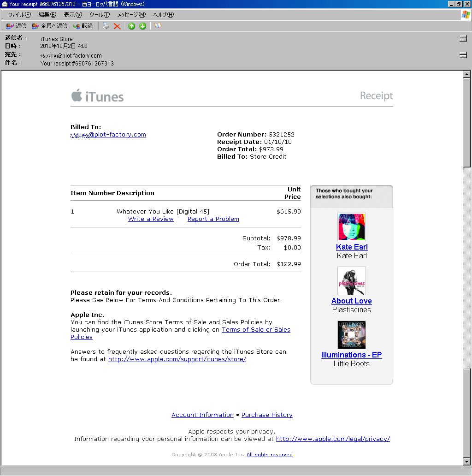Viewport: 472px width, 476px height.
Task: Open the Apple legal privacy URL
Action: pos(333,439)
